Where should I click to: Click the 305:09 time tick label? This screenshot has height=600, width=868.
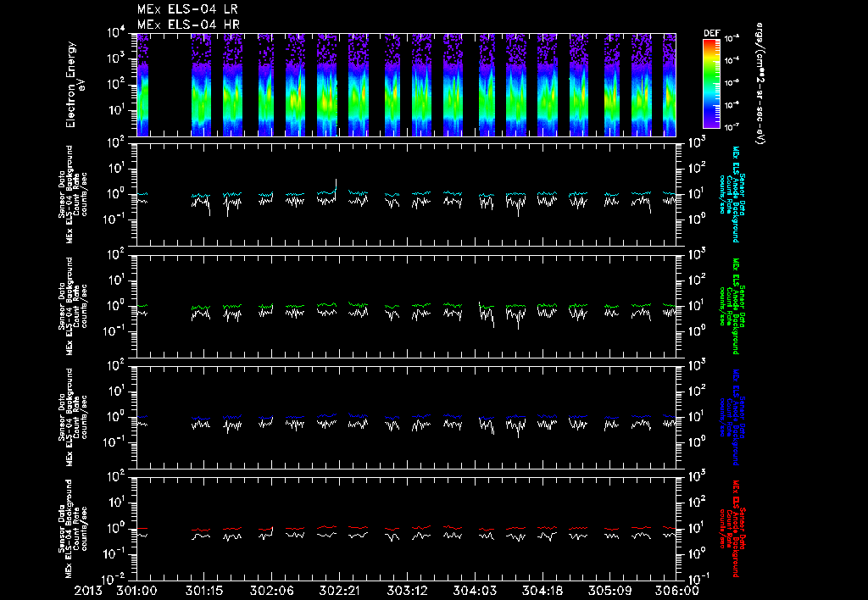[x=609, y=592]
